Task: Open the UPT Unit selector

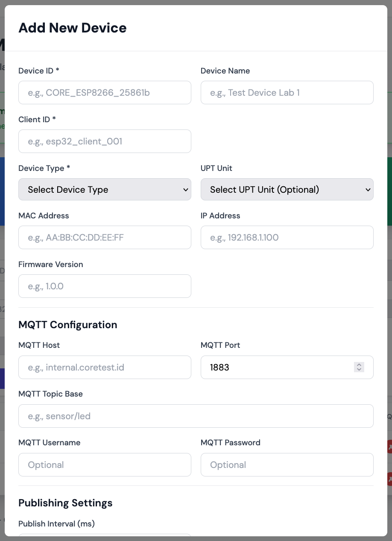Action: [x=287, y=189]
